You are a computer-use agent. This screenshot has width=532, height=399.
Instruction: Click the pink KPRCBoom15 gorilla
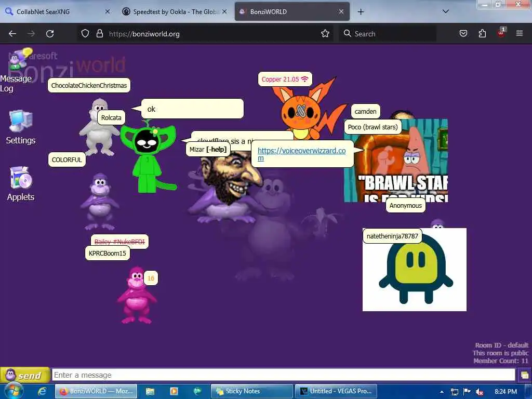click(x=137, y=295)
